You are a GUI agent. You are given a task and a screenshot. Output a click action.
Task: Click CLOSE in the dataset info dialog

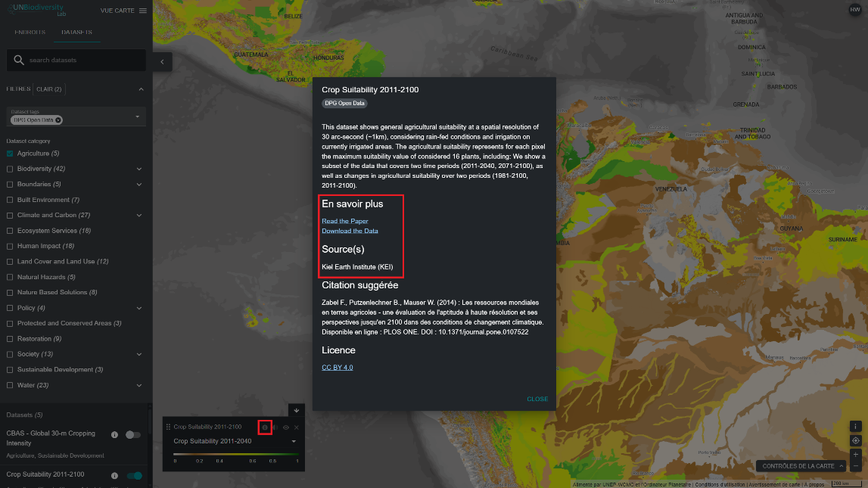(x=537, y=399)
